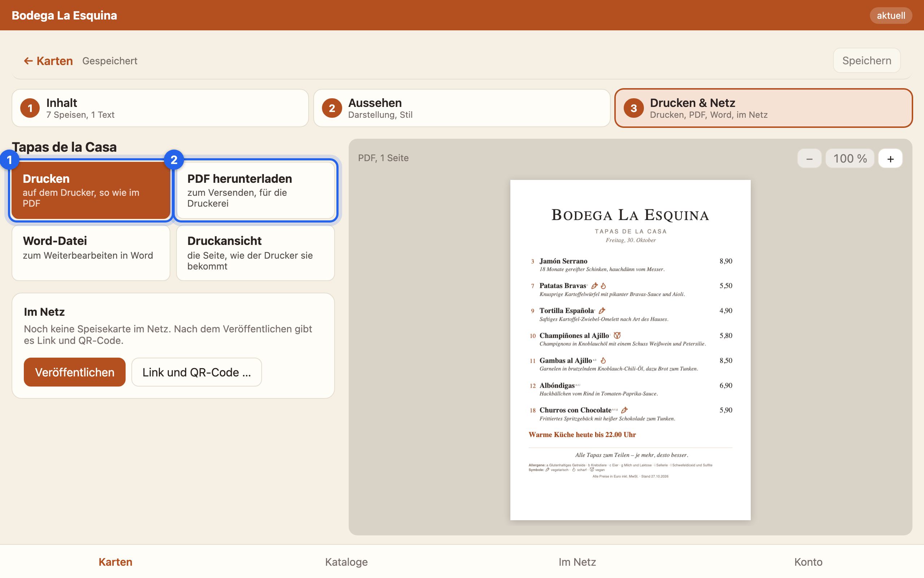The image size is (924, 578).
Task: Click the Gespeichert status text
Action: [x=110, y=61]
